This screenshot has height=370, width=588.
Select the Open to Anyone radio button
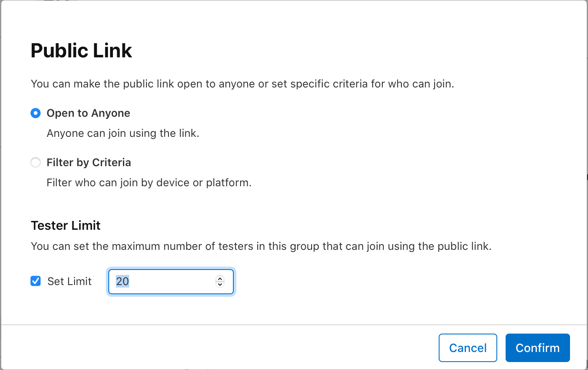[36, 113]
